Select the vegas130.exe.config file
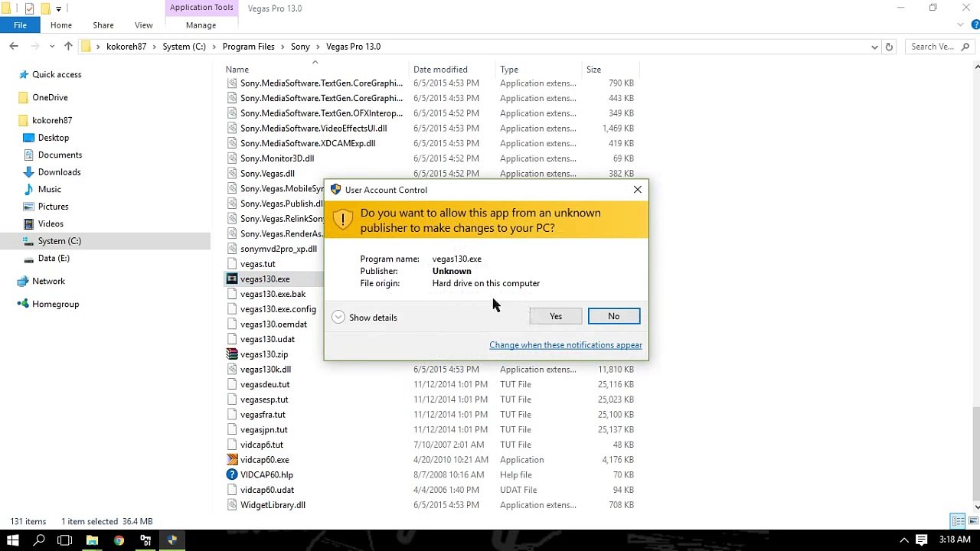980x551 pixels. point(278,309)
